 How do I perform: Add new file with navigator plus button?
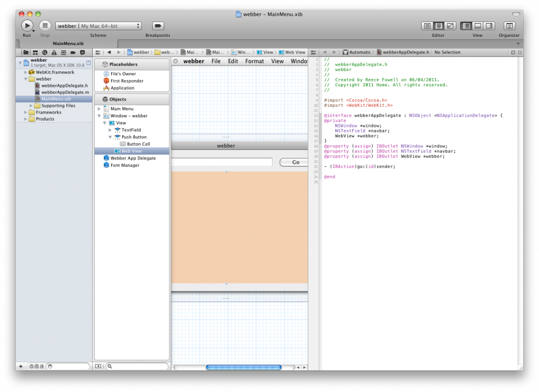[21, 366]
